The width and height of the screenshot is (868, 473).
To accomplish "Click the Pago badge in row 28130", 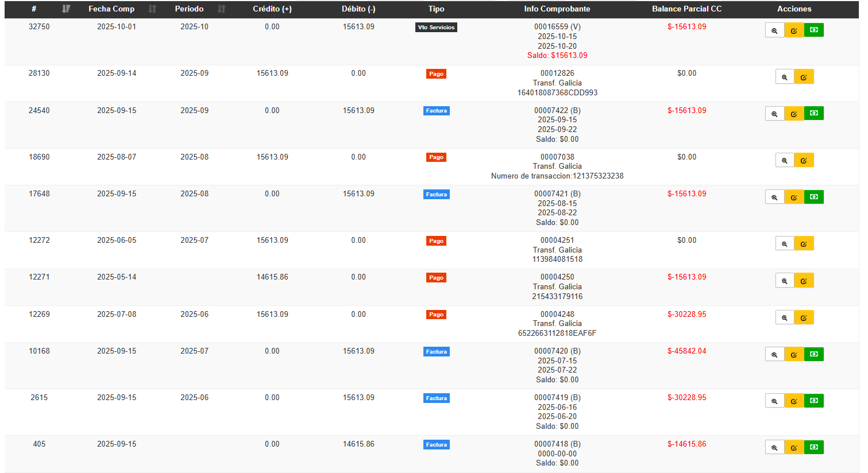I will tap(436, 74).
